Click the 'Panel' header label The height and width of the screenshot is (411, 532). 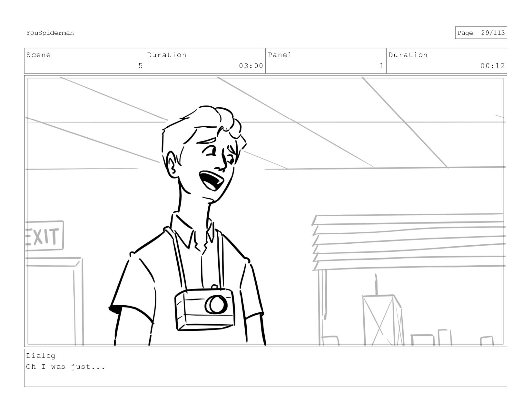click(x=280, y=55)
